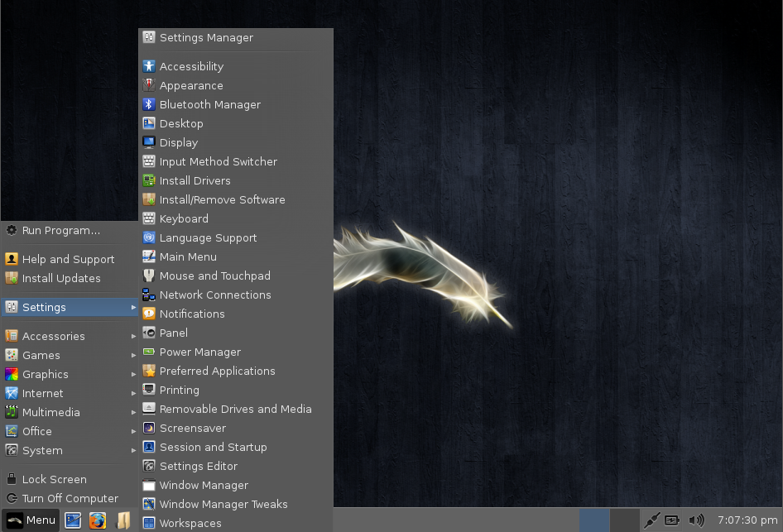Choose Session and Startup
The width and height of the screenshot is (783, 532).
point(236,447)
